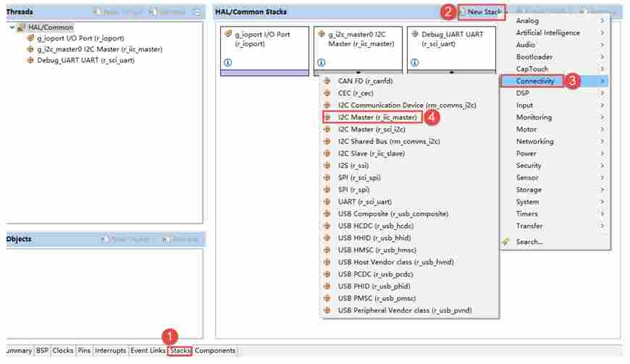This screenshot has width=630, height=364.
Task: Expand the Timers submenu arrow
Action: pos(602,214)
